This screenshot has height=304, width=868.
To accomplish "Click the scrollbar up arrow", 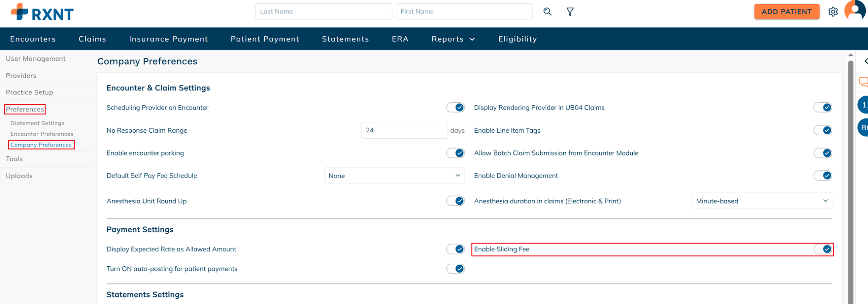I will [x=850, y=55].
